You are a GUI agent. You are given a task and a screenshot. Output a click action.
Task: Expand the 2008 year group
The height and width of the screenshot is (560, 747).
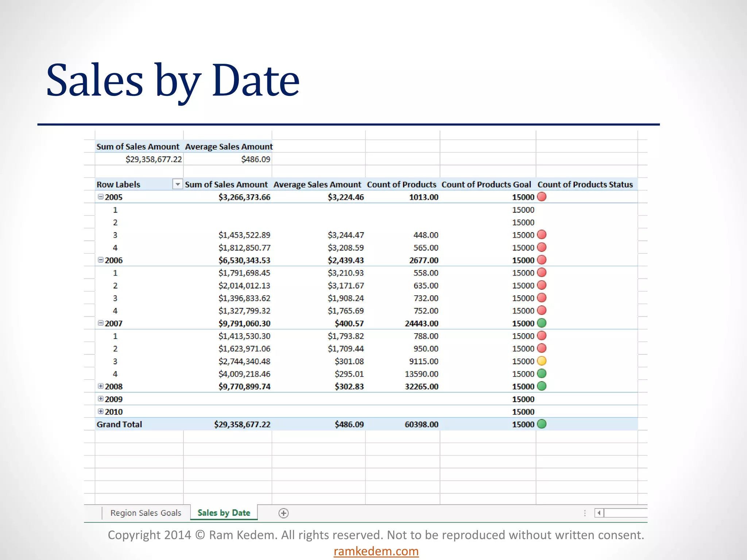pos(101,386)
